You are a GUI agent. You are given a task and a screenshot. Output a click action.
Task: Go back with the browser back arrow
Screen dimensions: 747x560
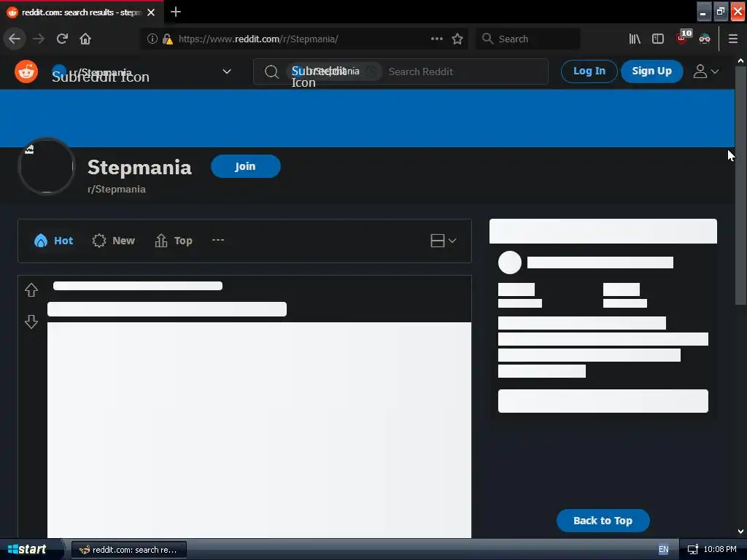click(x=15, y=39)
